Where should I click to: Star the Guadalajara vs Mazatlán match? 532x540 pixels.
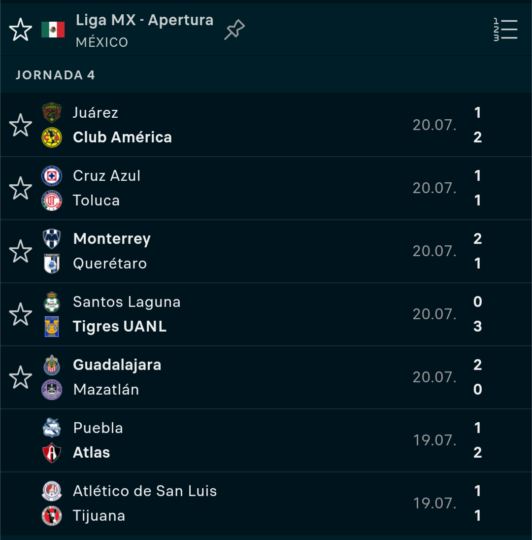[21, 377]
